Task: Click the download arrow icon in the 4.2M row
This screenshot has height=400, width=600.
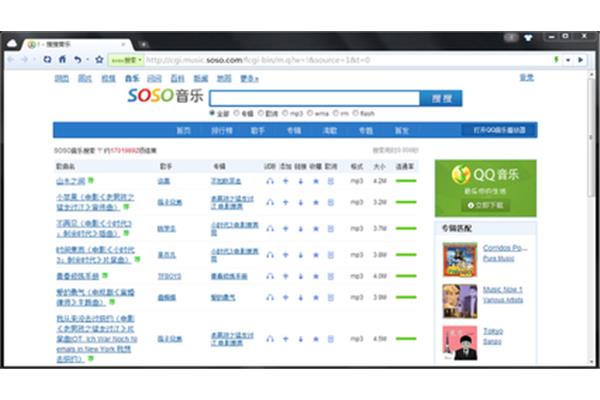Action: point(300,181)
